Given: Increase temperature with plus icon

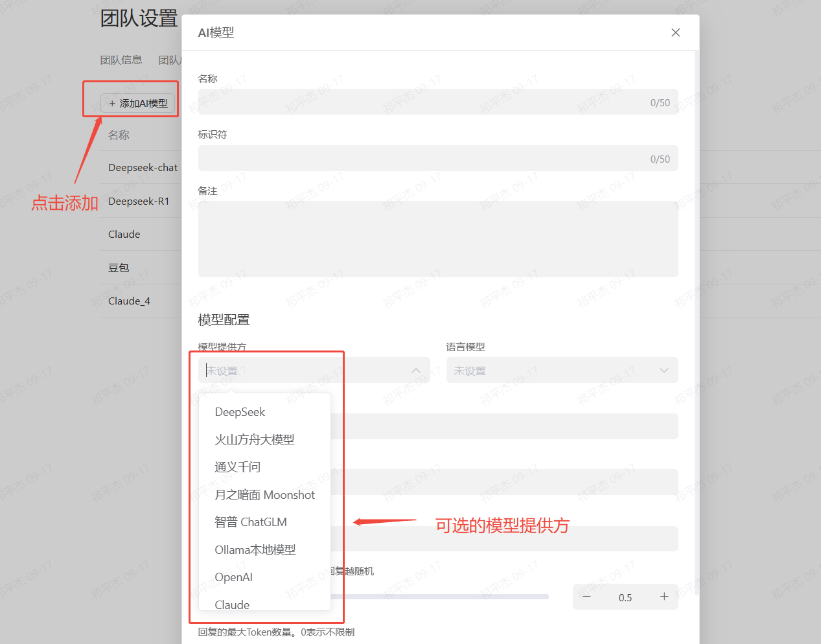Looking at the screenshot, I should (664, 597).
